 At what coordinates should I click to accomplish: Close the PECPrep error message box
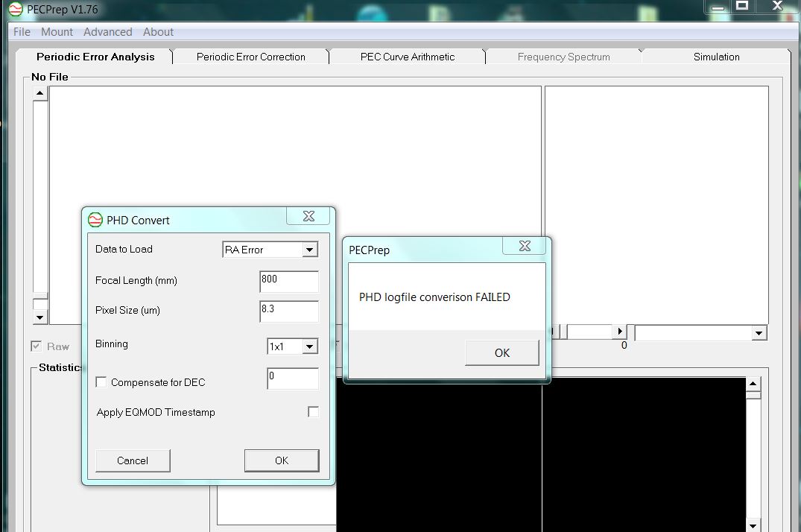click(x=524, y=246)
